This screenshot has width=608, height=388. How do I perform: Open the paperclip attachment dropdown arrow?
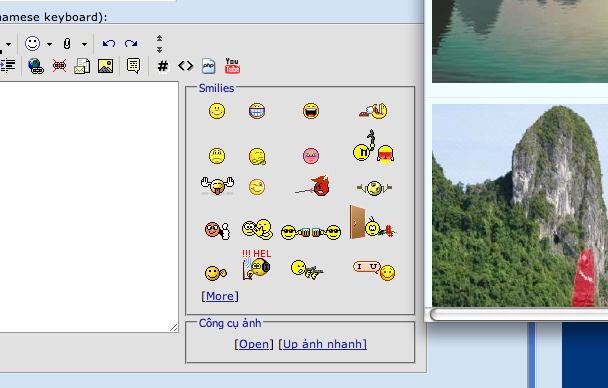(x=84, y=44)
